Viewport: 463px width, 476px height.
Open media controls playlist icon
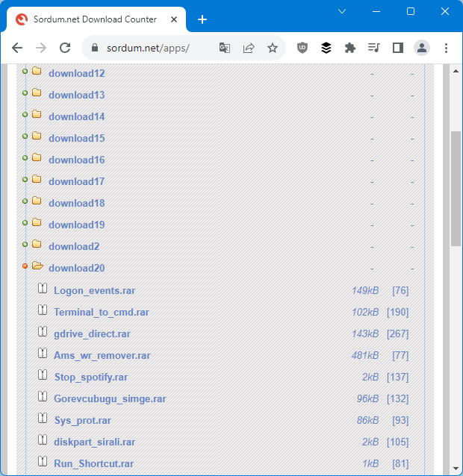[373, 48]
